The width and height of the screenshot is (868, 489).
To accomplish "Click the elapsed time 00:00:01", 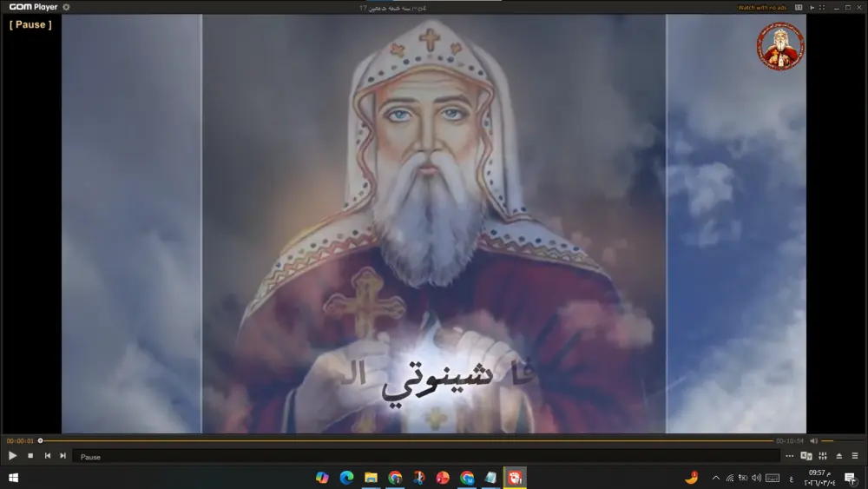I will [20, 441].
